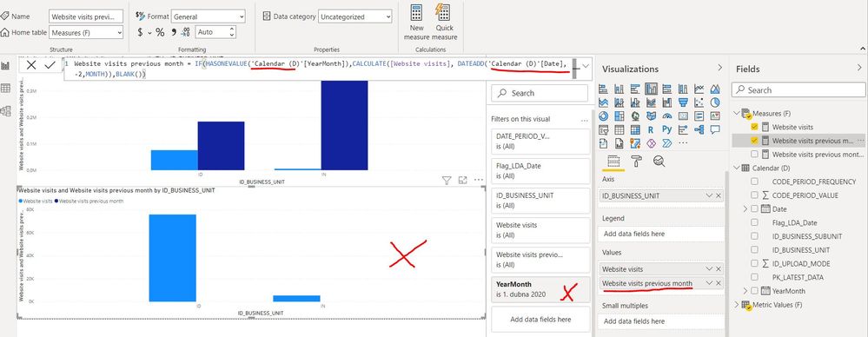The height and width of the screenshot is (337, 868).
Task: Commit formula with the checkmark icon
Action: (x=50, y=65)
